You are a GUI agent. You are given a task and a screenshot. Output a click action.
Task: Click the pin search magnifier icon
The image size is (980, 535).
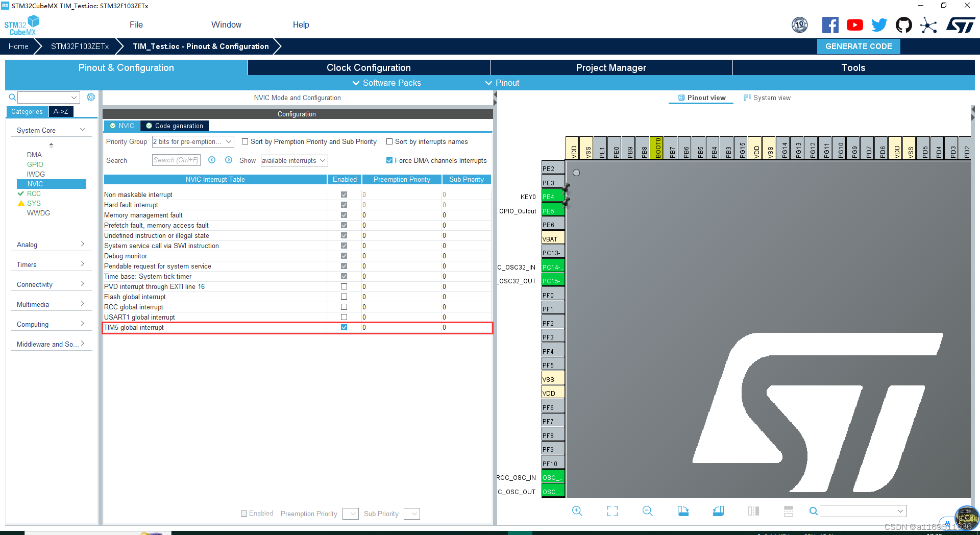point(813,511)
